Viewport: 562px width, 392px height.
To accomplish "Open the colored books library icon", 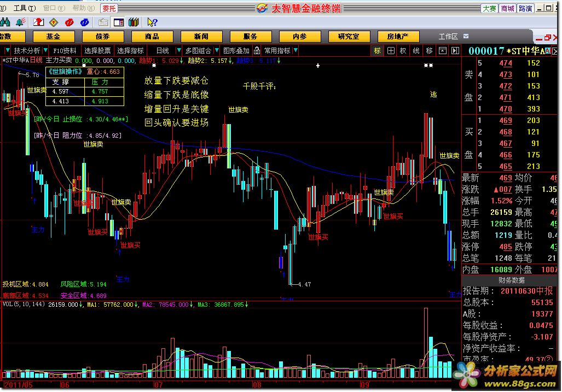I will tap(134, 22).
